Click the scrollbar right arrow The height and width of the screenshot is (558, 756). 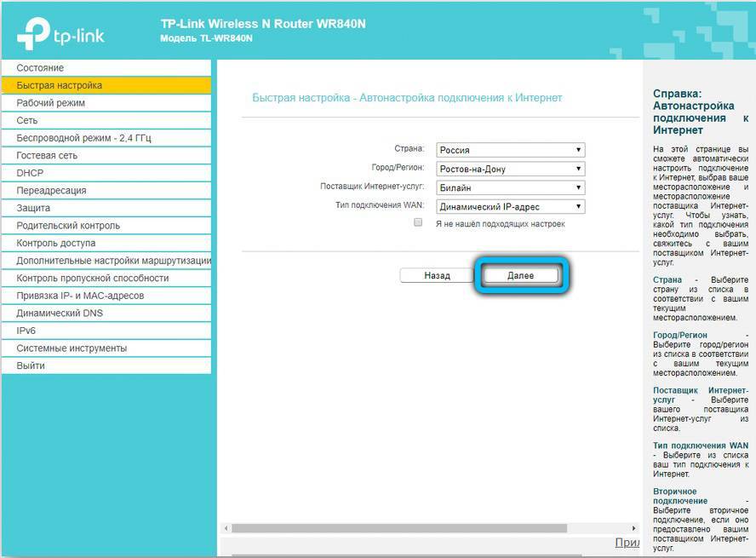click(x=633, y=528)
